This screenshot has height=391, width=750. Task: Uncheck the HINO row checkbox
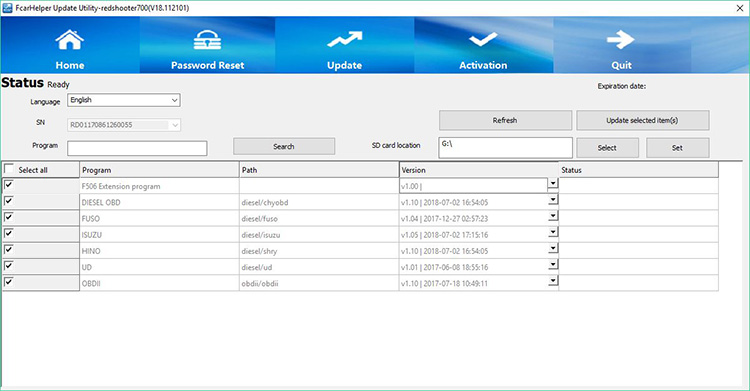9,250
